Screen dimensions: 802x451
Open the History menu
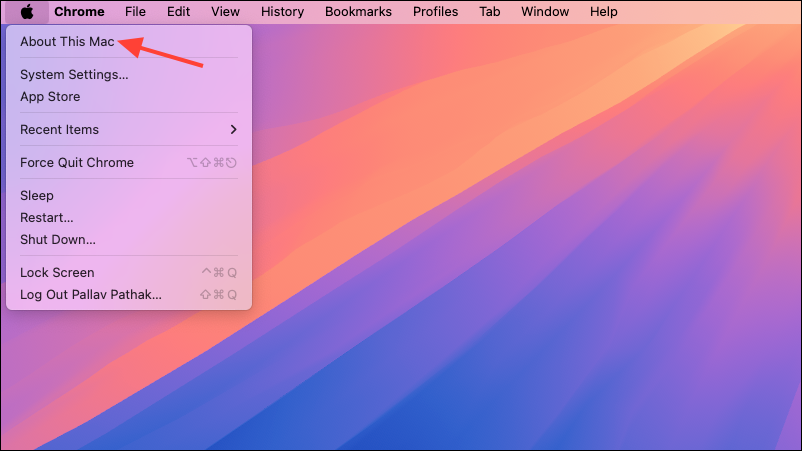point(282,11)
